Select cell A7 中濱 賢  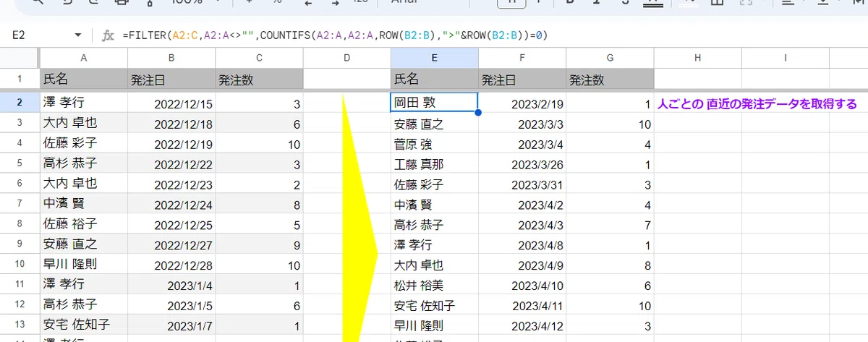coord(84,204)
